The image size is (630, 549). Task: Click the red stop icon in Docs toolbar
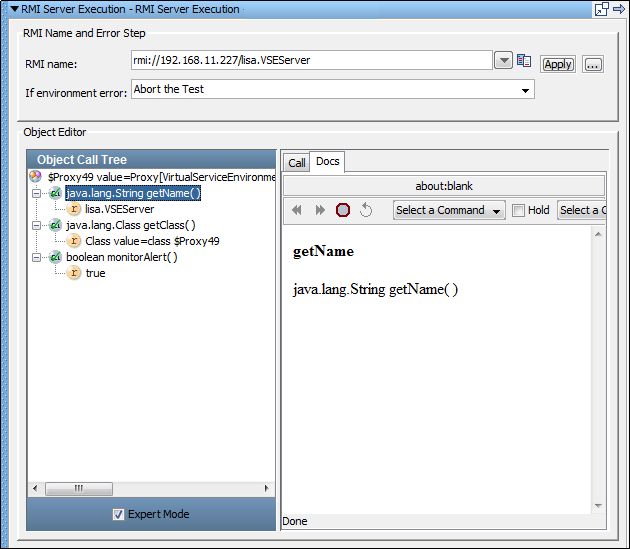click(x=343, y=210)
